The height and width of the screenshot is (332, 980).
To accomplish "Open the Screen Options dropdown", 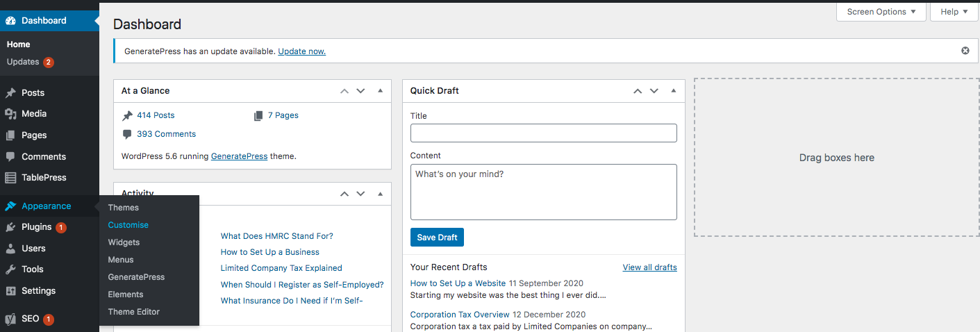I will tap(881, 12).
